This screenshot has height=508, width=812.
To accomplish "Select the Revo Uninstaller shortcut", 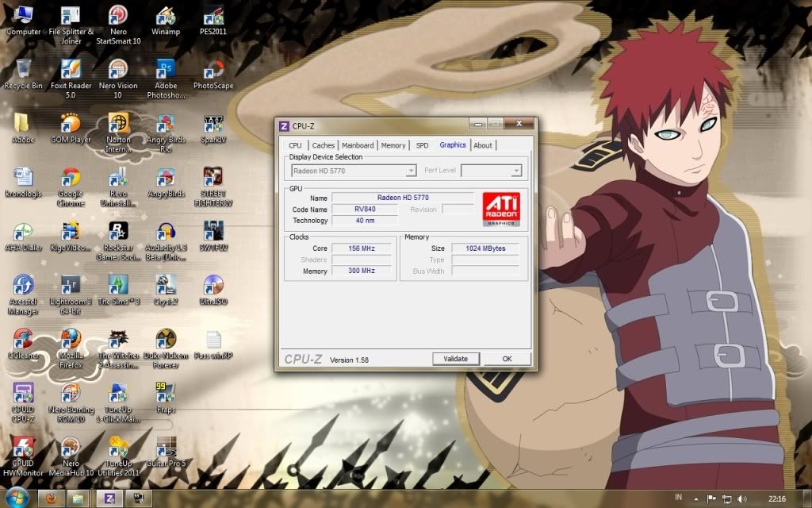I will coord(118,187).
